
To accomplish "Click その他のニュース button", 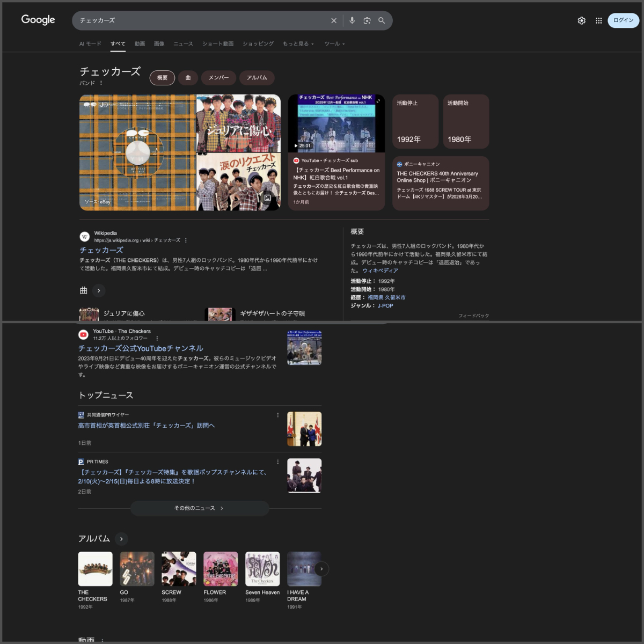I will [199, 508].
